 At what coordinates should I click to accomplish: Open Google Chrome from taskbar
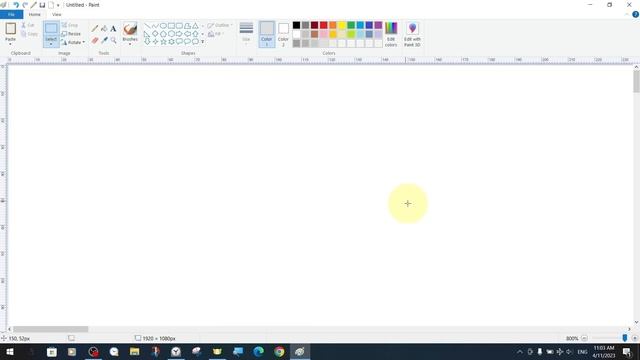[x=279, y=352]
